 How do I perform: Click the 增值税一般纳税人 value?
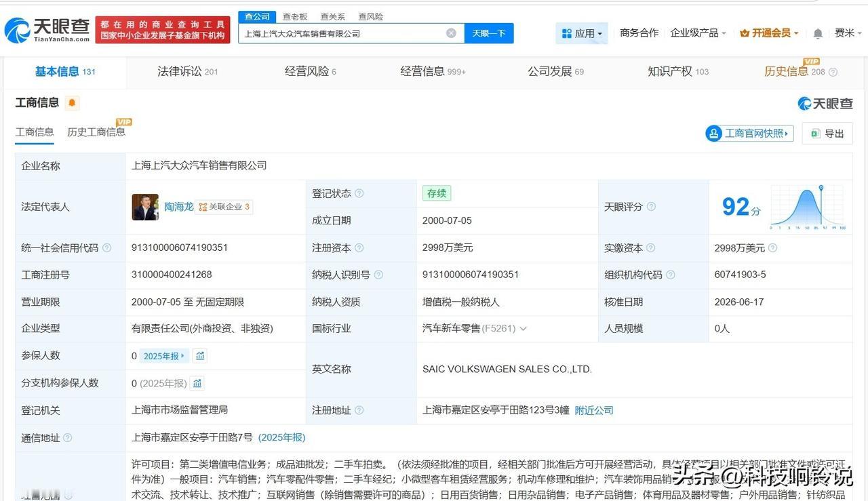[461, 302]
